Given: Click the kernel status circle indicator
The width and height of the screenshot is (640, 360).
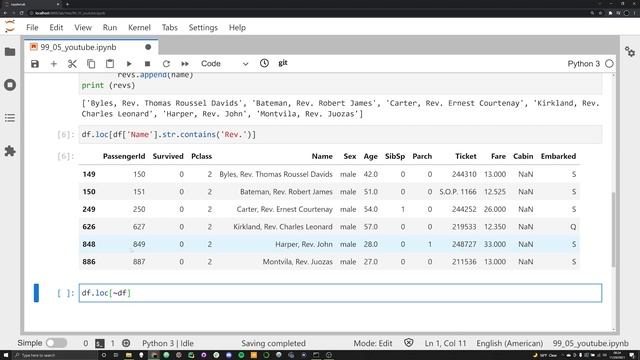Looking at the screenshot, I should (609, 64).
